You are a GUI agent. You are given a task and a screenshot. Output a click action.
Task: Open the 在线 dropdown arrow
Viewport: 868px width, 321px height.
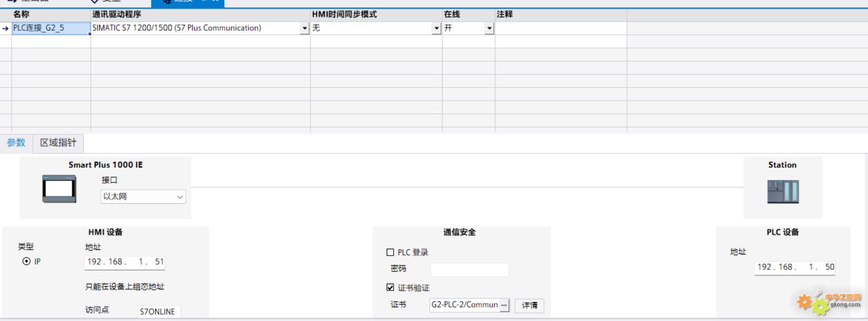click(489, 28)
